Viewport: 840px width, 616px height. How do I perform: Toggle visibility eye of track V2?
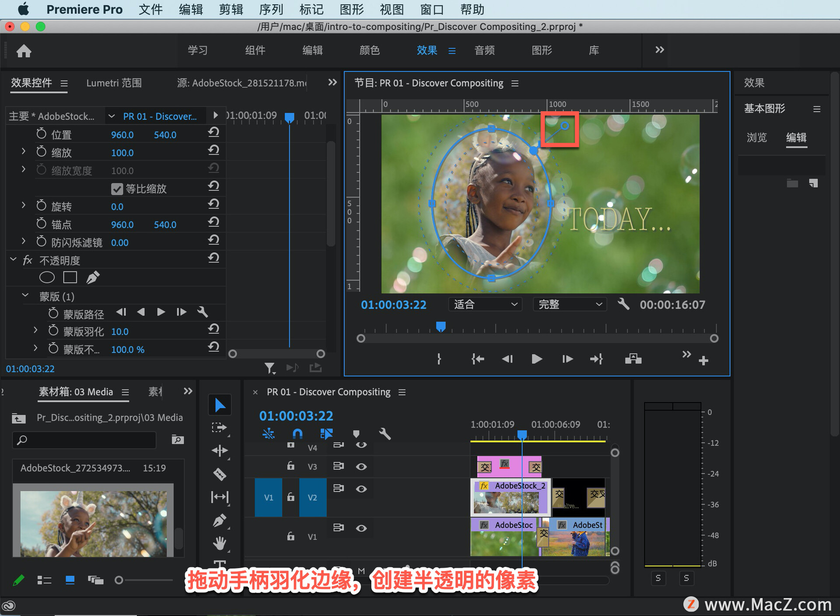(361, 489)
